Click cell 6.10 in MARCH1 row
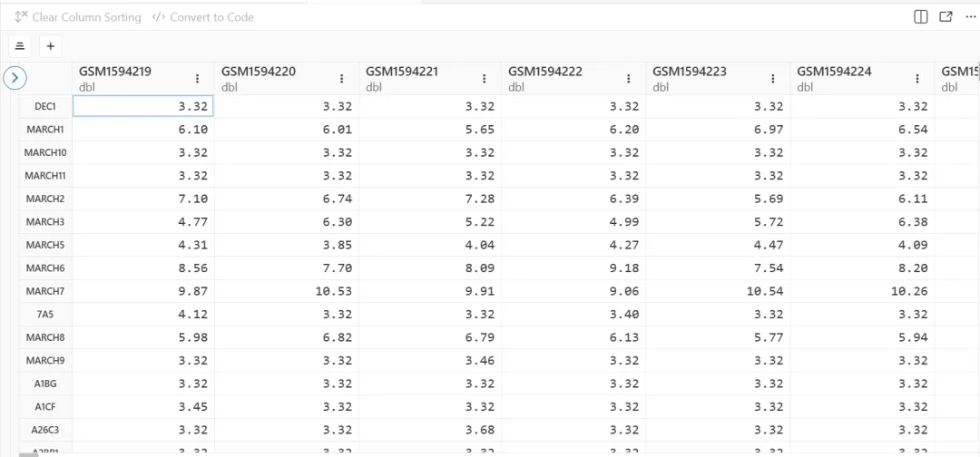The width and height of the screenshot is (980, 457). (143, 130)
